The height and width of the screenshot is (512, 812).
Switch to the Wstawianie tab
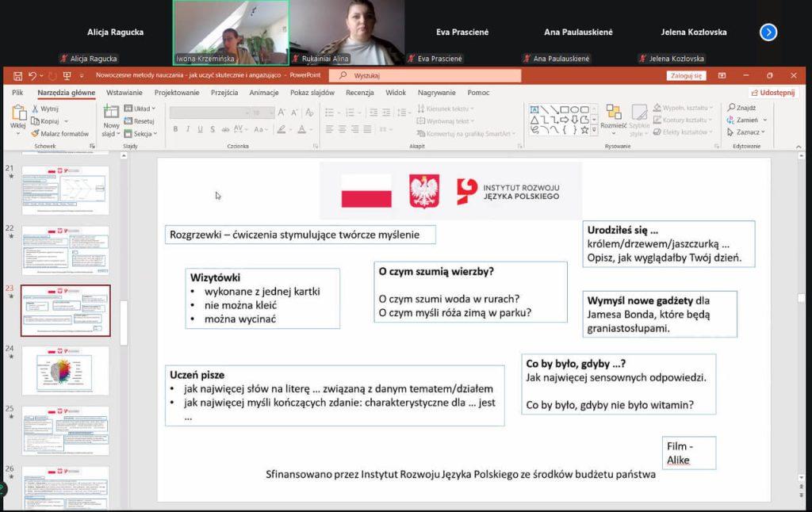pyautogui.click(x=124, y=93)
